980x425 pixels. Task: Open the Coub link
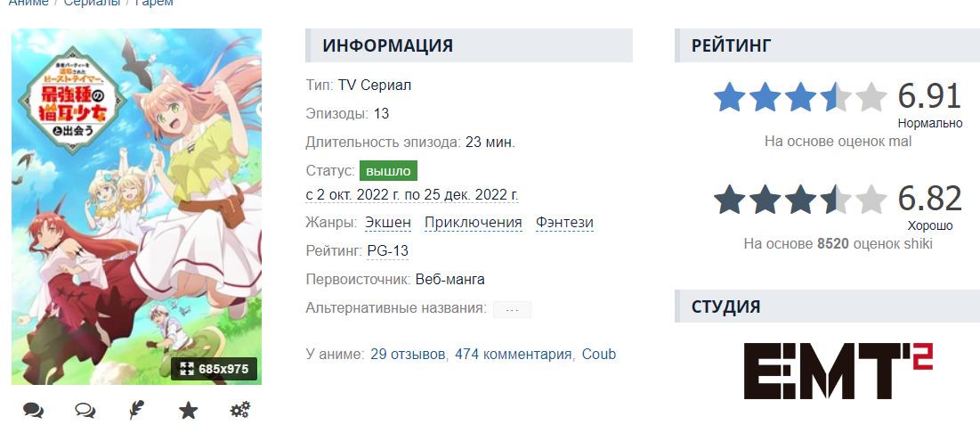(598, 354)
